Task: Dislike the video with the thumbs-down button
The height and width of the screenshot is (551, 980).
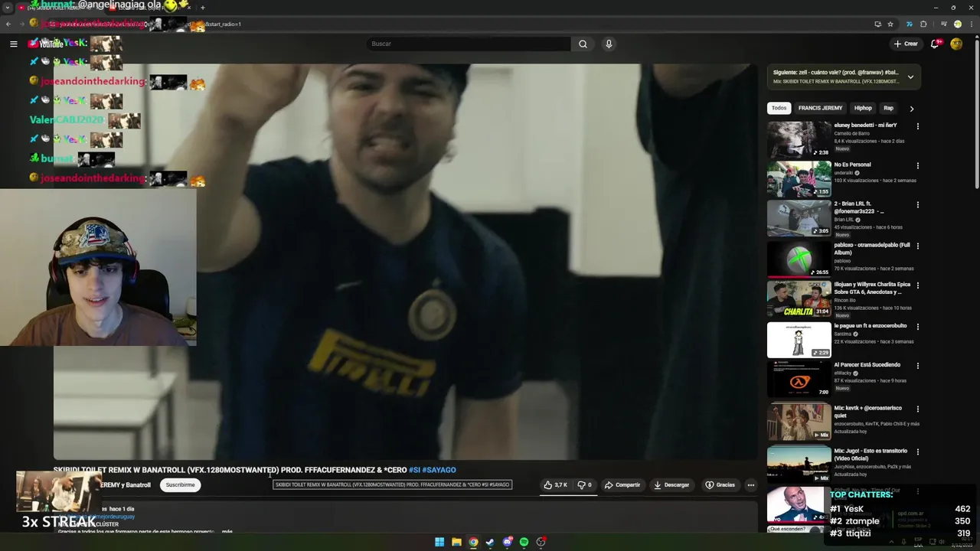Action: coord(585,484)
